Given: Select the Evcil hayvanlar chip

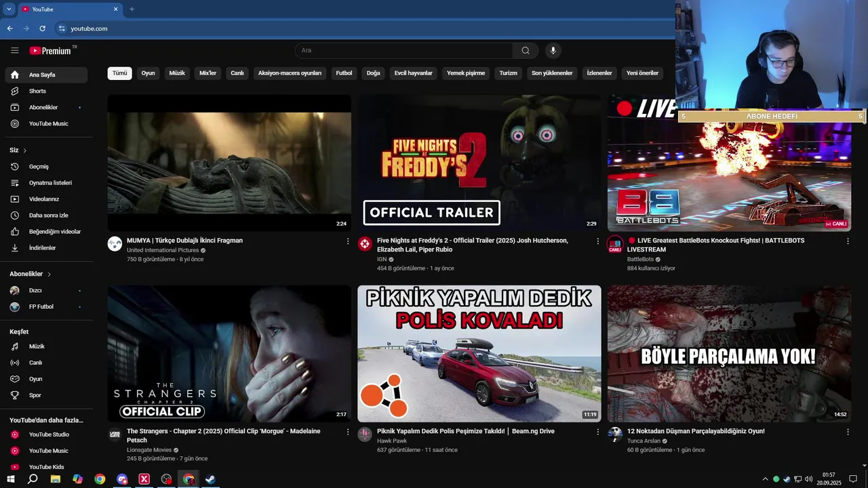Looking at the screenshot, I should (x=414, y=73).
